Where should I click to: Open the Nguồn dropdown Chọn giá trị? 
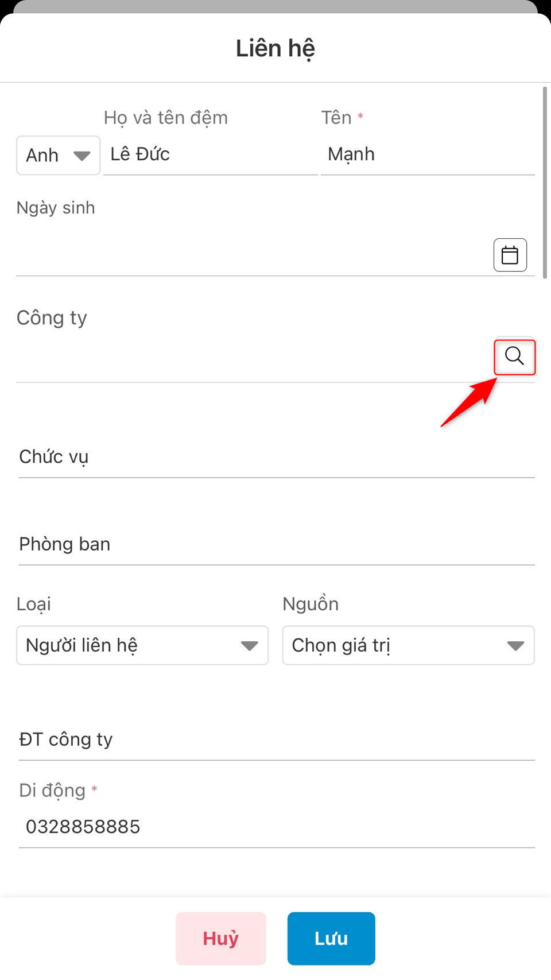click(x=408, y=645)
